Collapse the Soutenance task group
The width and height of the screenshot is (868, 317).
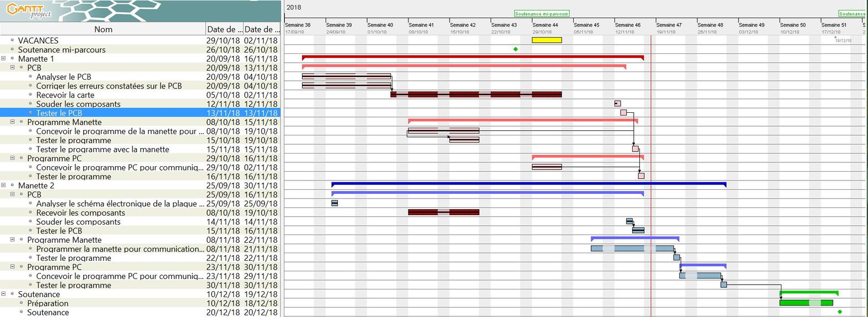coord(3,294)
